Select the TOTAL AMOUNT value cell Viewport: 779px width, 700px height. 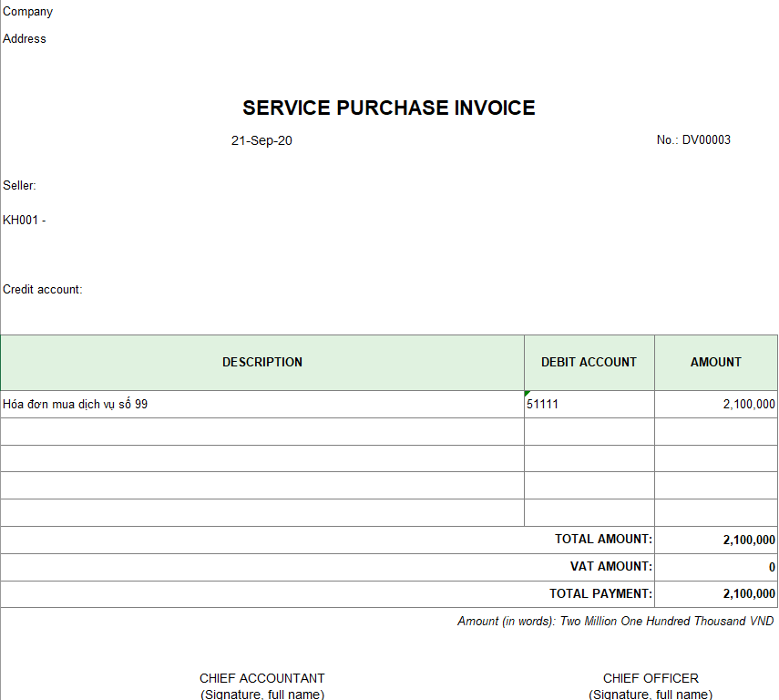tap(716, 540)
